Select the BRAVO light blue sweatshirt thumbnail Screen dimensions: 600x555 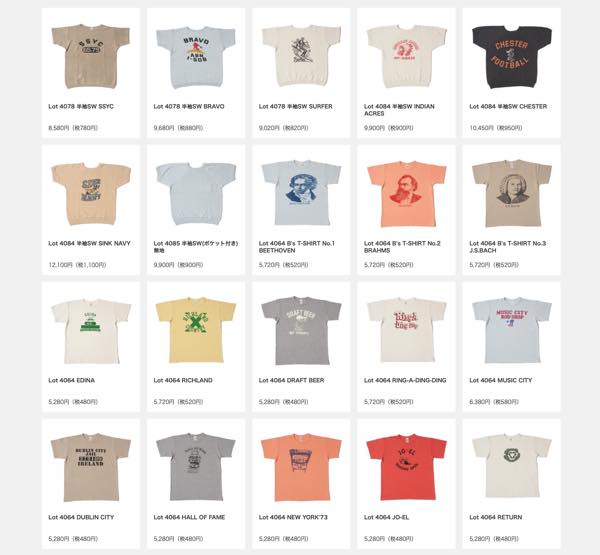coord(196,57)
